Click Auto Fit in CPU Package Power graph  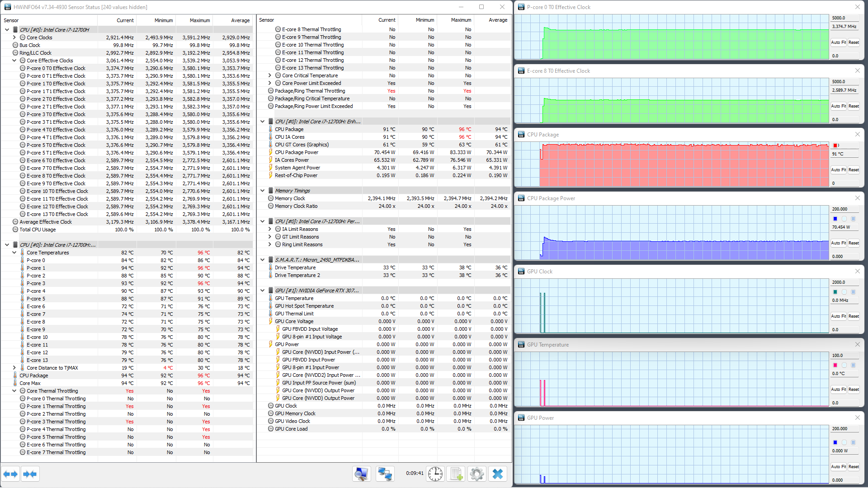(x=838, y=243)
